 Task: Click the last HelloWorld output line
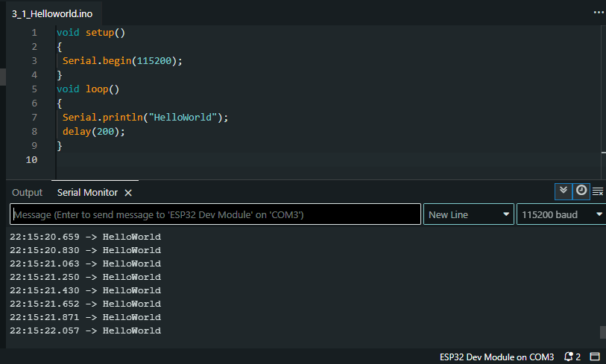(85, 331)
